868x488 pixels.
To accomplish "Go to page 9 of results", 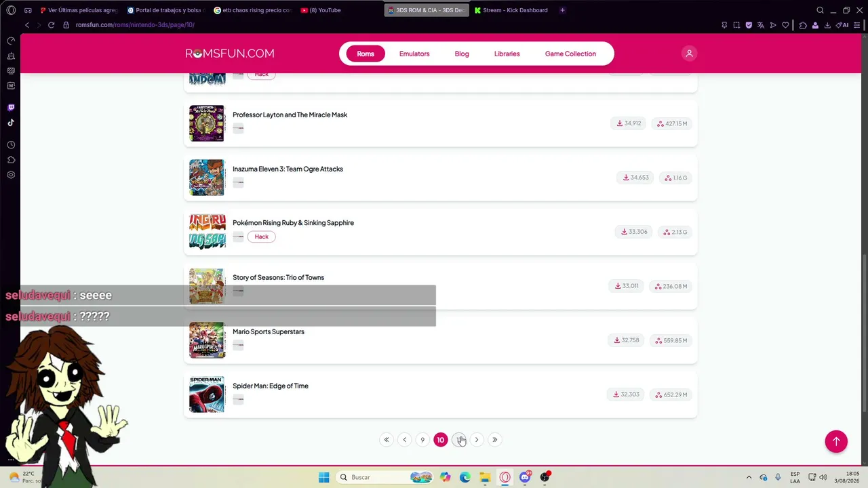I will pyautogui.click(x=422, y=440).
